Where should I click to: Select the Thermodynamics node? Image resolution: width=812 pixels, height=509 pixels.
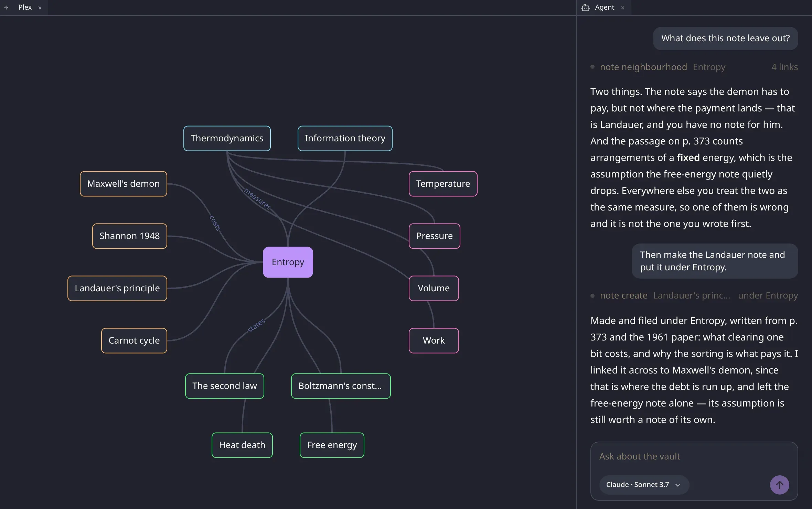[227, 138]
